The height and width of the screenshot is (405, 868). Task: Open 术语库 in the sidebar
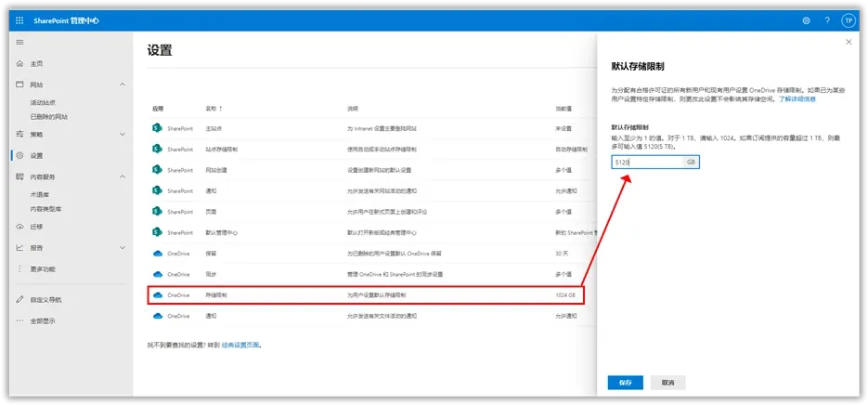click(x=40, y=194)
